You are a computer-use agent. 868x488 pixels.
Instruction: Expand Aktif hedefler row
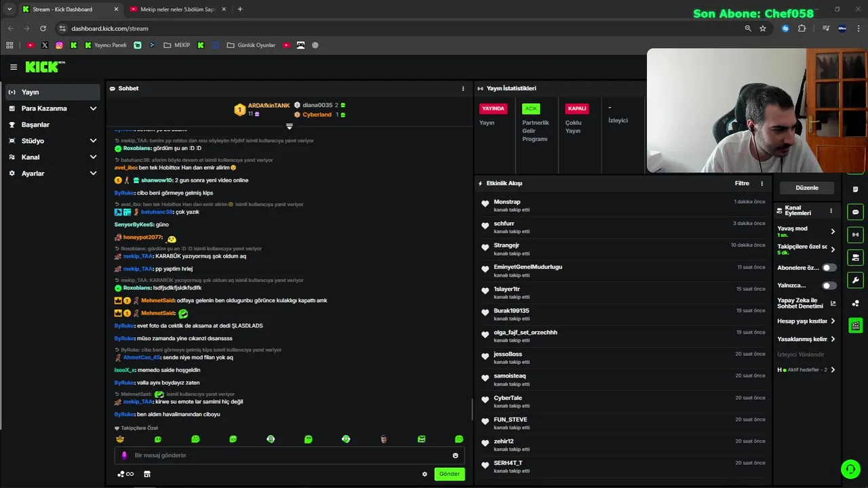coord(806,370)
